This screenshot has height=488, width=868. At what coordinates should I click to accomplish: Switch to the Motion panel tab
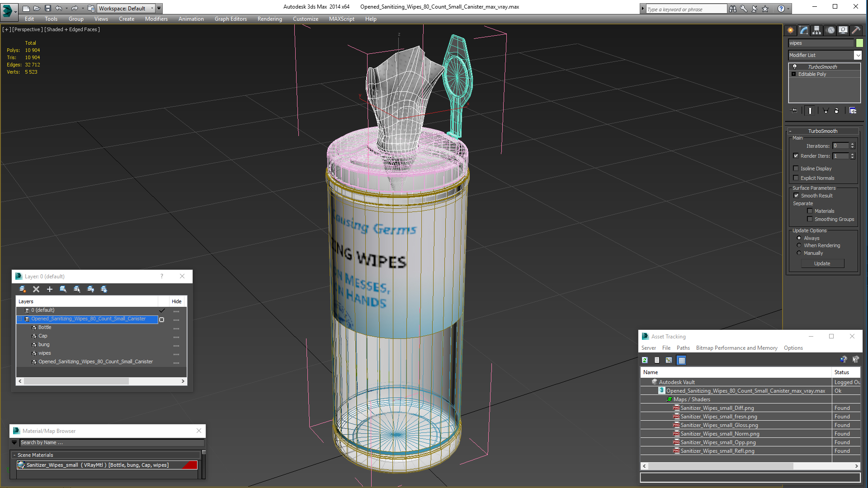point(830,30)
